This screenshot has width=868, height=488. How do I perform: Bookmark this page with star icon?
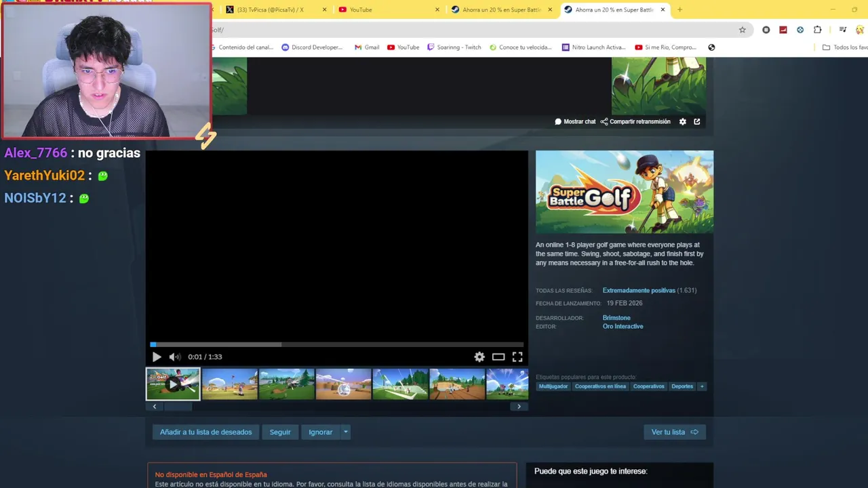pyautogui.click(x=742, y=30)
